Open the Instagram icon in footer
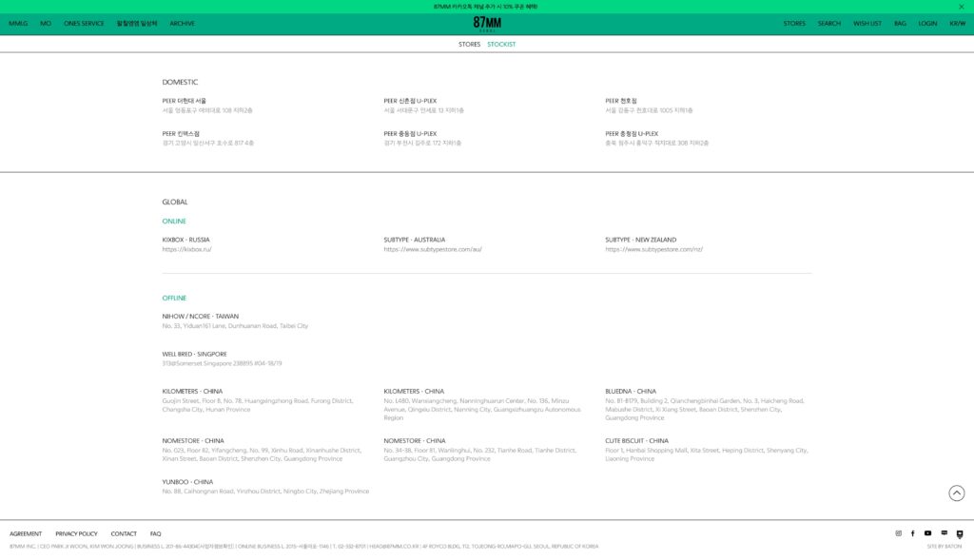This screenshot has width=974, height=560. pyautogui.click(x=898, y=533)
